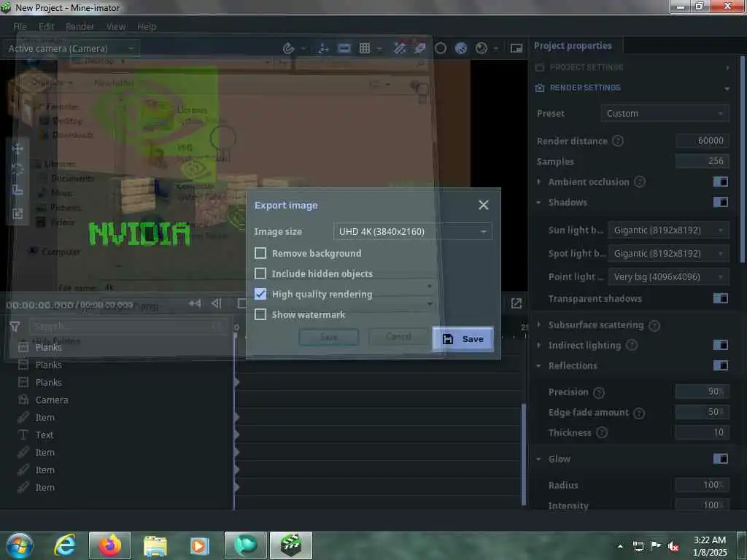Screen dimensions: 747x560
Task: Open the Windows Start menu
Action: tap(20, 546)
